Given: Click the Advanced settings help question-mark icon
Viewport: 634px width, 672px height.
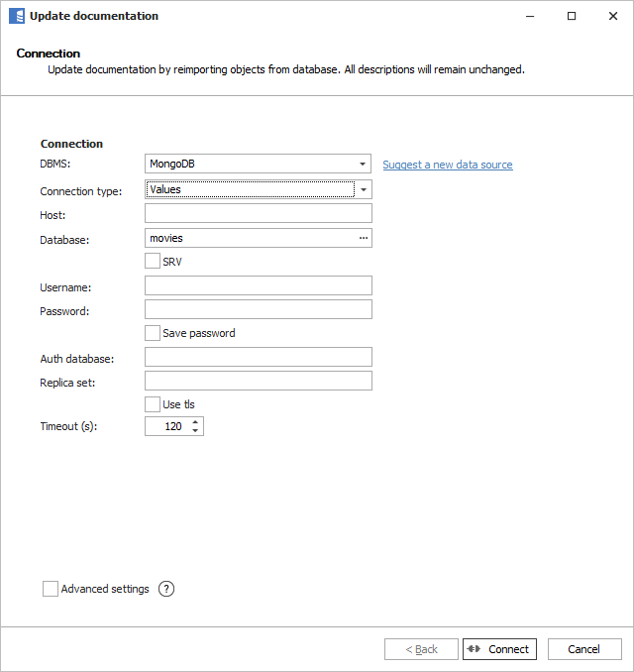Looking at the screenshot, I should [165, 589].
